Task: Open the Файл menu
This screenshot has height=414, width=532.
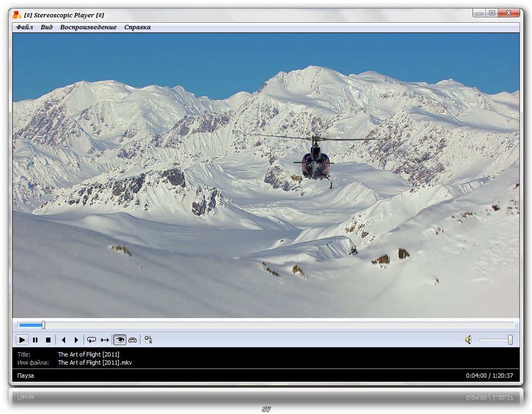Action: point(24,27)
